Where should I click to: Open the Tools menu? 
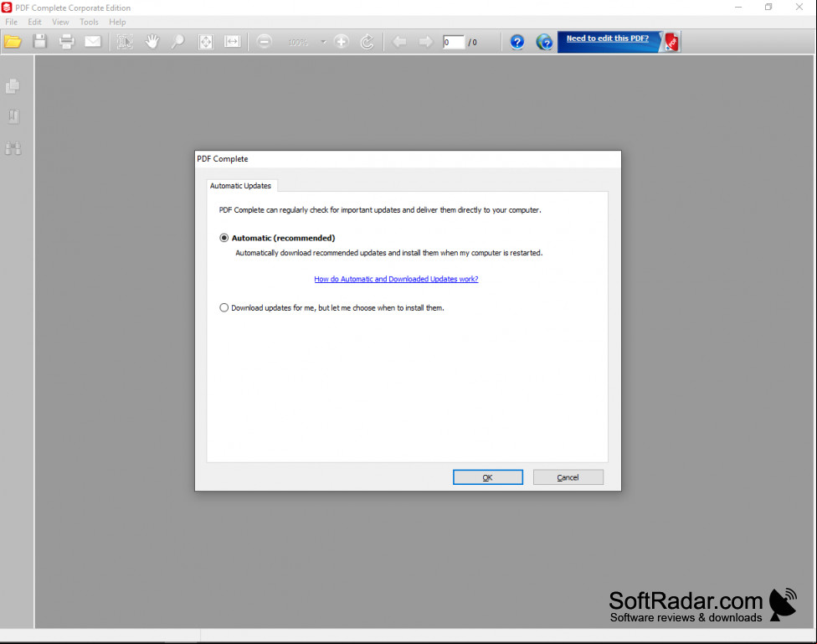click(89, 22)
